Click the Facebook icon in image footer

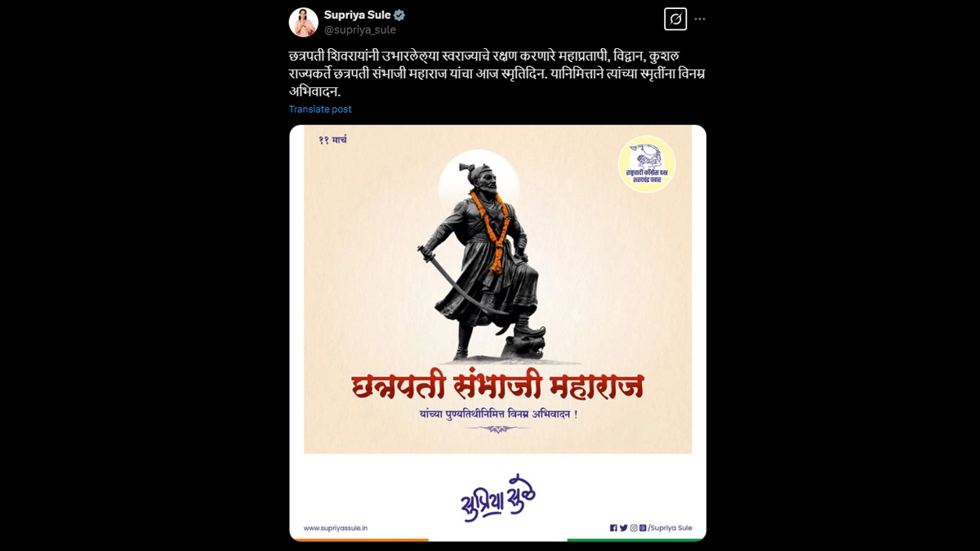613,528
